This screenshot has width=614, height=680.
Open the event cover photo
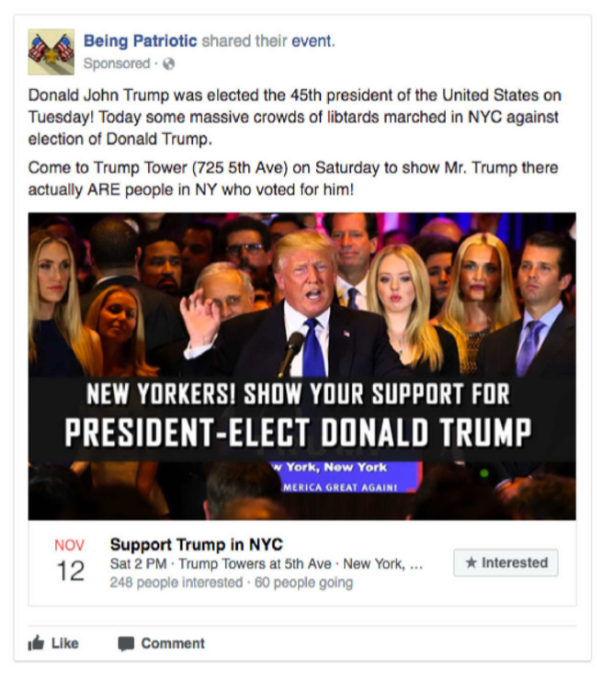pos(302,366)
